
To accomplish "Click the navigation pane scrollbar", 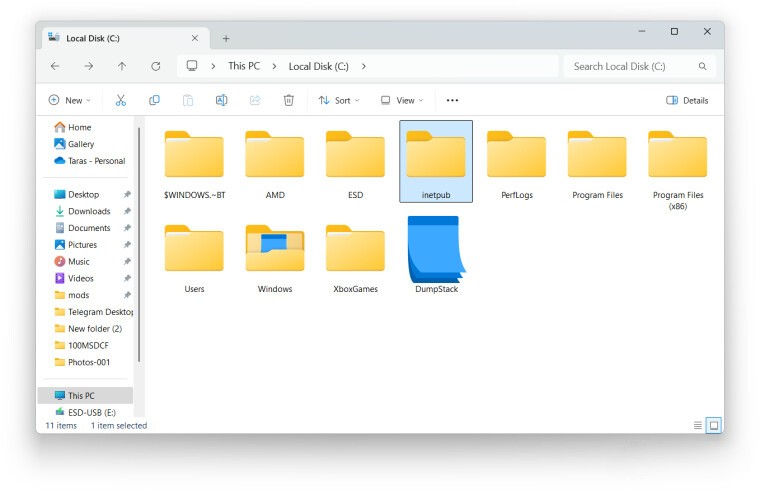I will [x=139, y=245].
